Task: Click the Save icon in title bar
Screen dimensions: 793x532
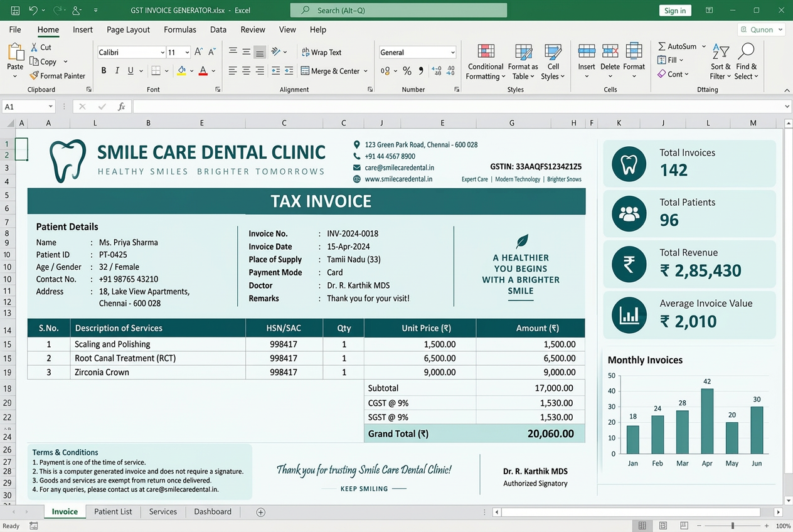Action: pyautogui.click(x=15, y=10)
